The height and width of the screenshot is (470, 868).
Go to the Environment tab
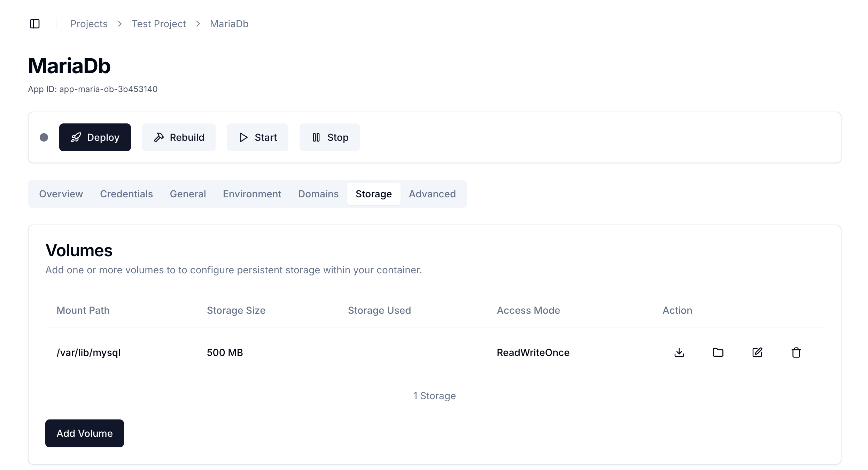tap(252, 194)
